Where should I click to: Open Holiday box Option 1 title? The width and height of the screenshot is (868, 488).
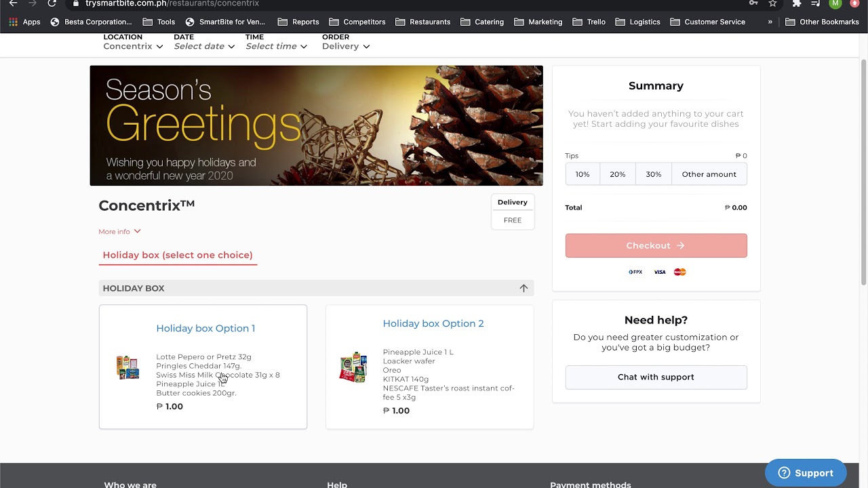coord(205,328)
